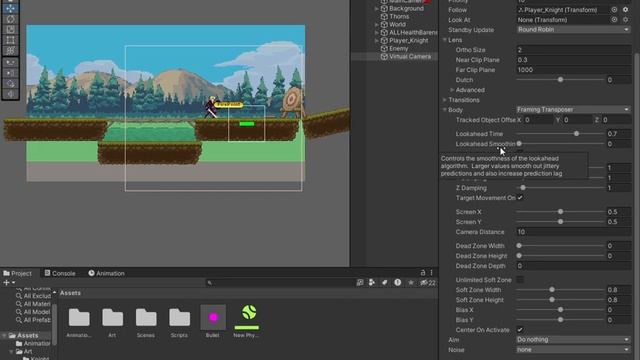
Task: Click the lock icon of the Project panel
Action: [423, 273]
